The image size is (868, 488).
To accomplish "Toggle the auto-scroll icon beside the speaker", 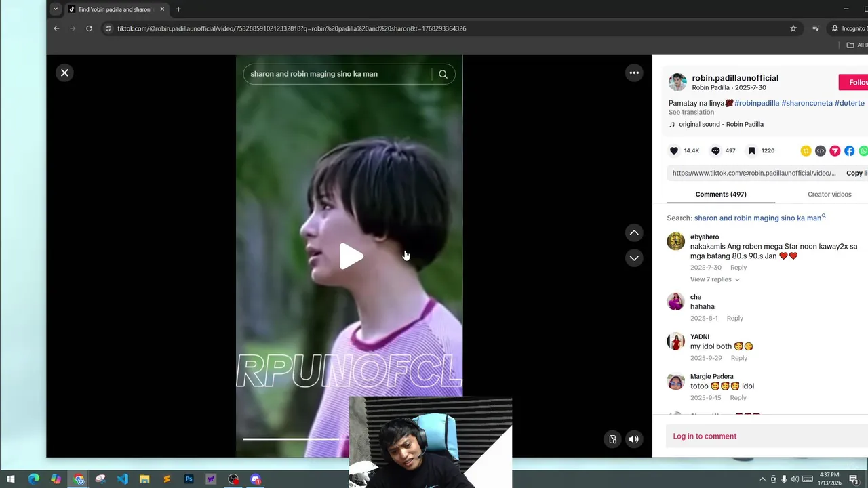I will tap(612, 439).
